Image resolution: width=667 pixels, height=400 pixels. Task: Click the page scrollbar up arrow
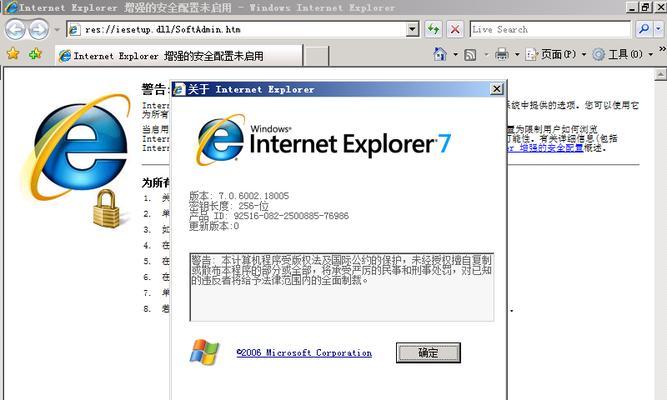[660, 75]
